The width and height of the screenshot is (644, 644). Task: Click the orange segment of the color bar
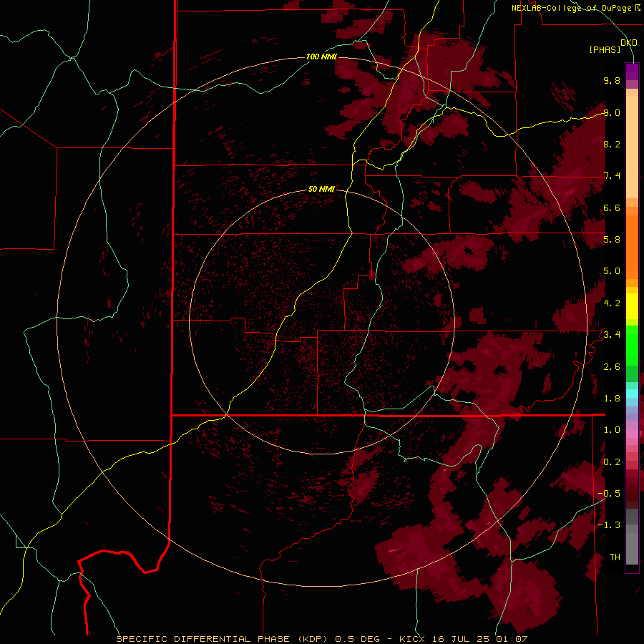[632, 246]
